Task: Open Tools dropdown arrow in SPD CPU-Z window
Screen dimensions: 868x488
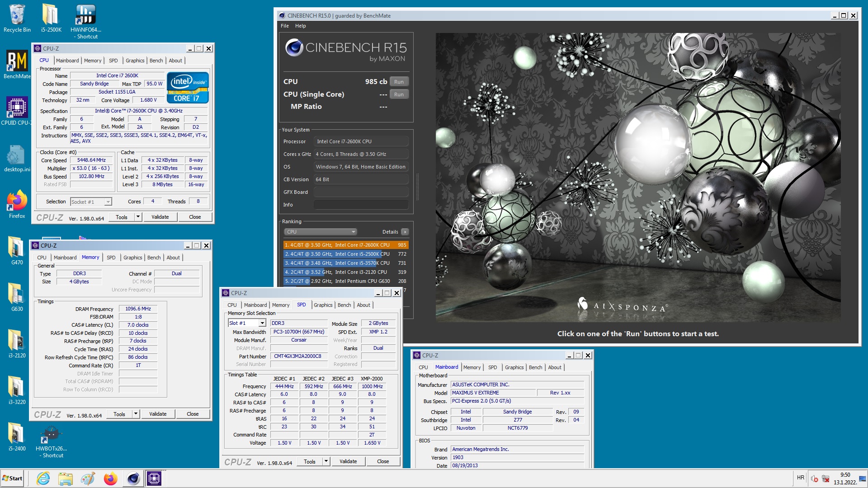Action: coord(326,462)
